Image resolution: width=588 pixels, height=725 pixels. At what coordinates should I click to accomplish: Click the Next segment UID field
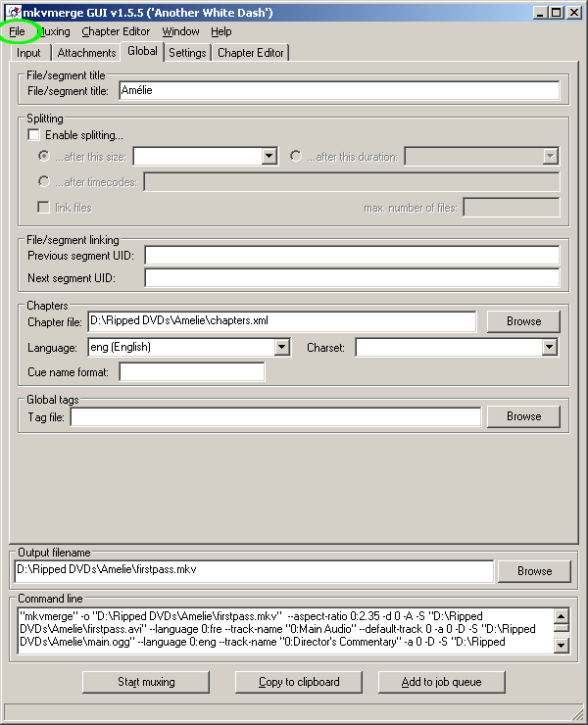352,277
